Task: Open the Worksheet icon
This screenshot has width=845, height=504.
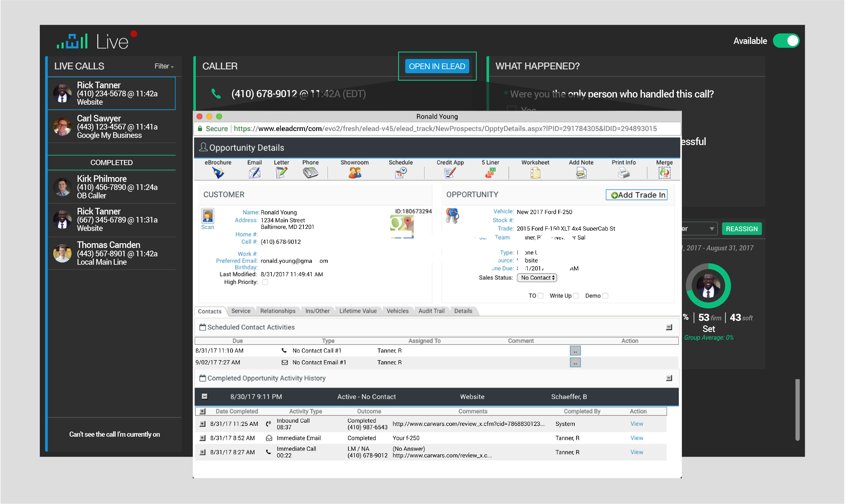Action: (x=535, y=173)
